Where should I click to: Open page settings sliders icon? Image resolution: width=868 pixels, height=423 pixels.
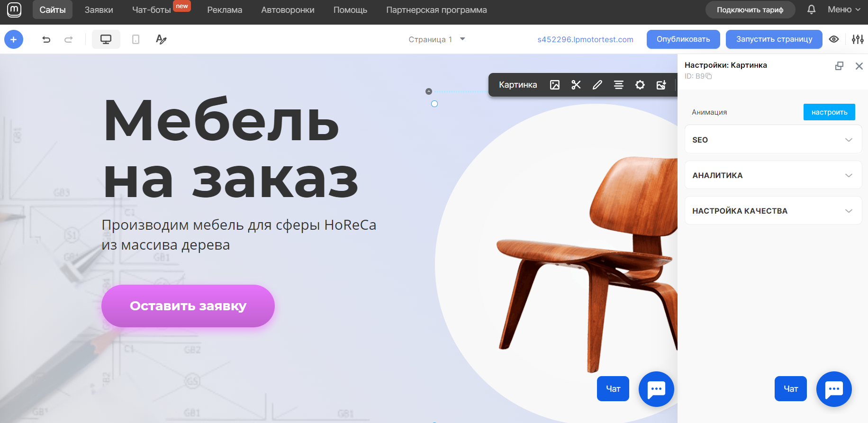click(858, 39)
